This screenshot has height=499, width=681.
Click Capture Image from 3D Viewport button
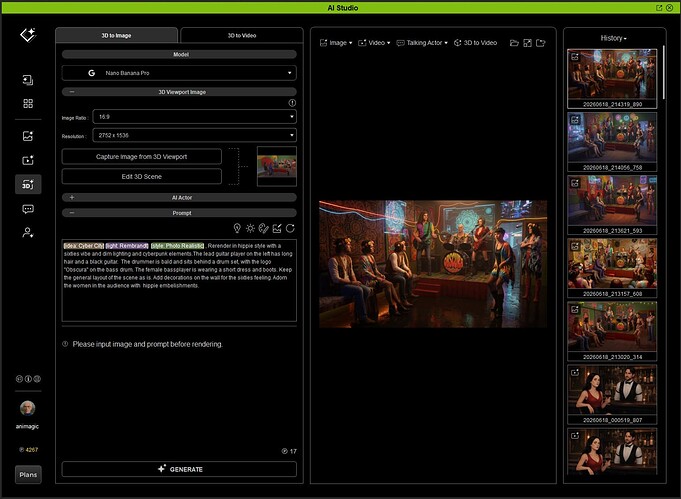pos(142,157)
